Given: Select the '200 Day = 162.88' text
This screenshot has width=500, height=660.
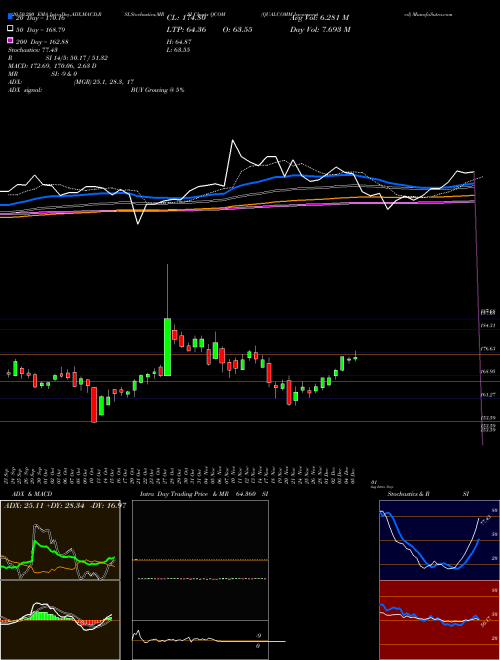Looking at the screenshot, I should (x=42, y=41).
